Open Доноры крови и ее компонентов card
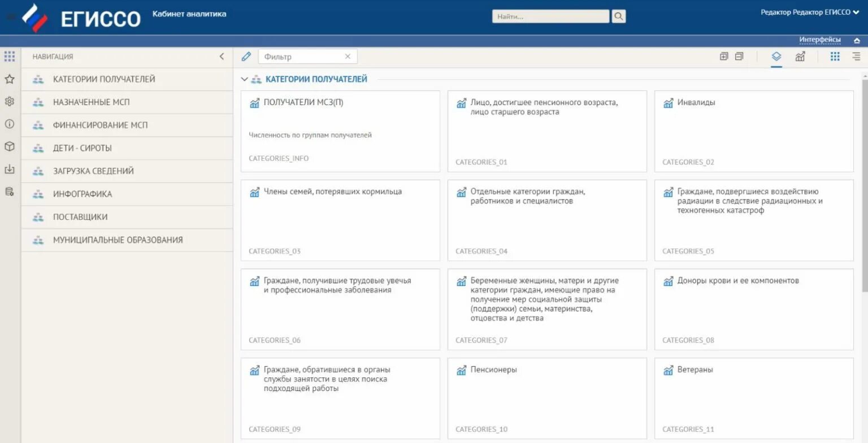 pos(754,309)
